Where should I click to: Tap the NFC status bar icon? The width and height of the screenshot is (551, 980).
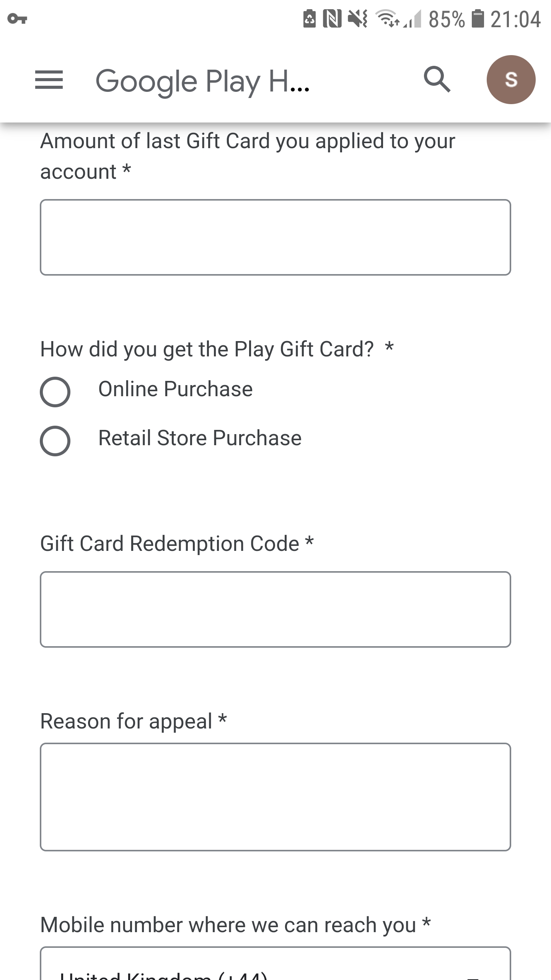[332, 19]
